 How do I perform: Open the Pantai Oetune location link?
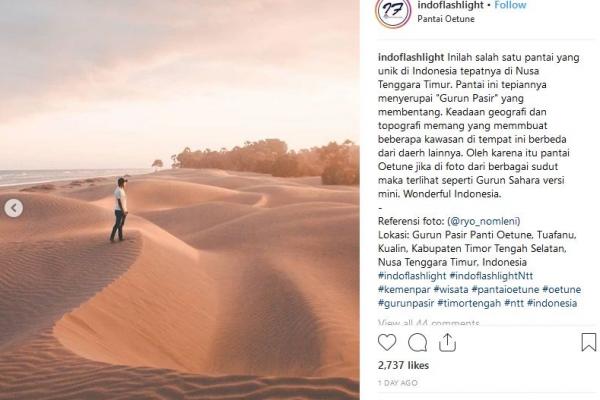tap(446, 19)
